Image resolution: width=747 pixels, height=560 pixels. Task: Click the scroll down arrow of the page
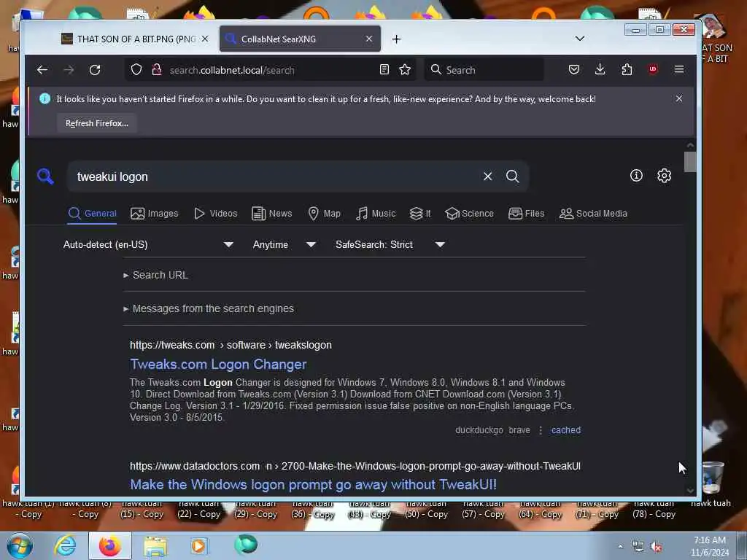click(690, 490)
